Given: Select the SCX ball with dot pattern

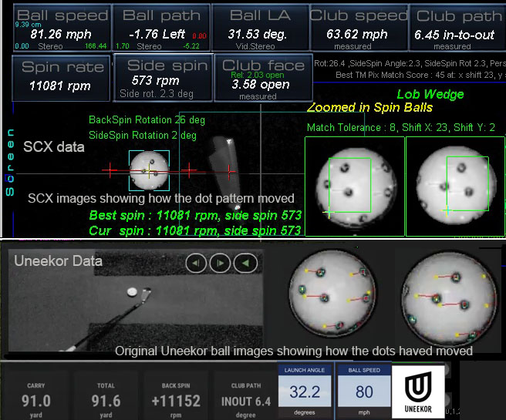Looking at the screenshot, I should 149,170.
